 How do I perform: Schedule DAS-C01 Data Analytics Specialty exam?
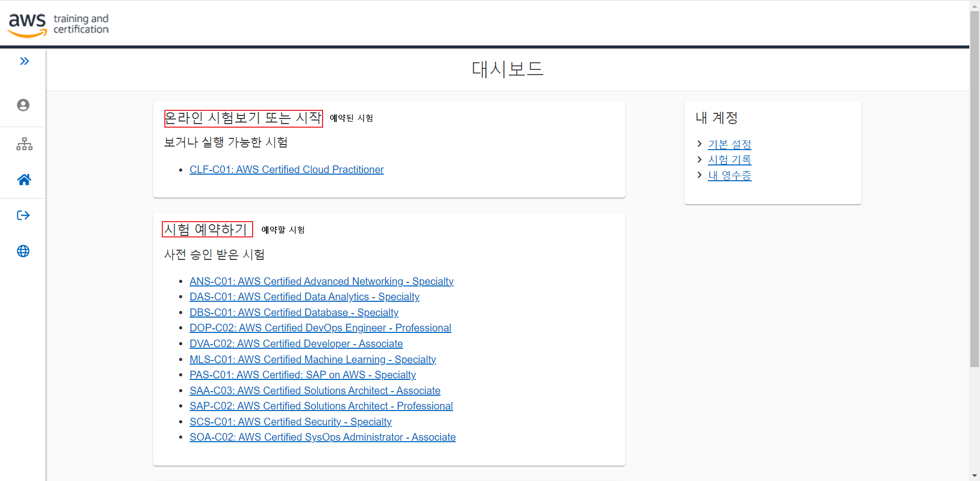click(304, 297)
